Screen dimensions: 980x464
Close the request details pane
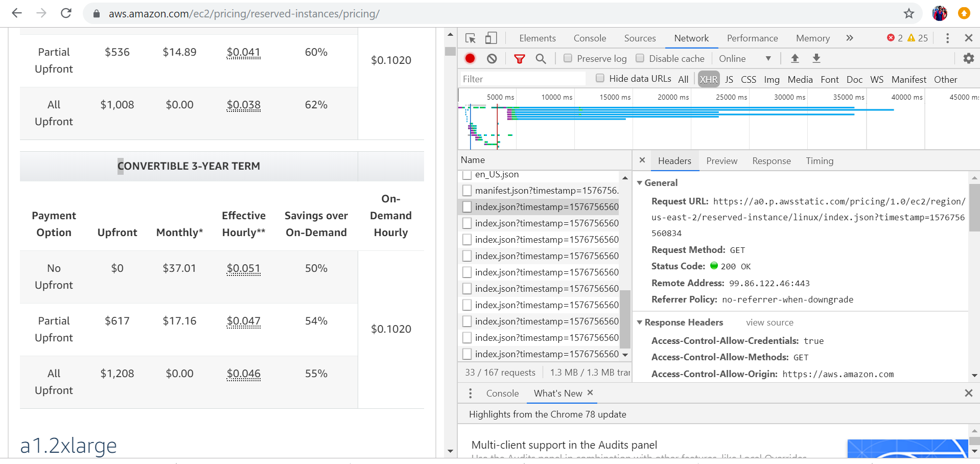642,160
